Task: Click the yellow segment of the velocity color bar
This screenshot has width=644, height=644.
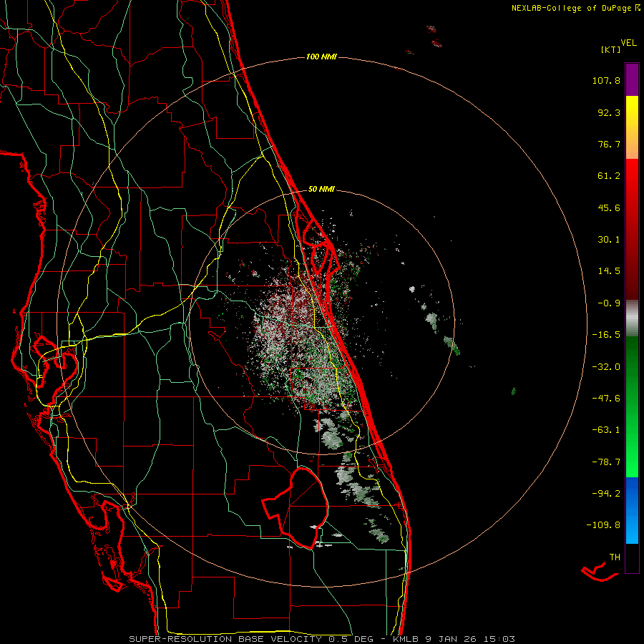Action: [x=632, y=127]
